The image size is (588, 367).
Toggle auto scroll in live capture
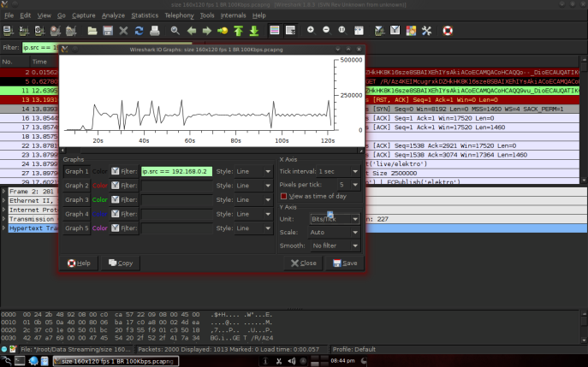[x=290, y=30]
